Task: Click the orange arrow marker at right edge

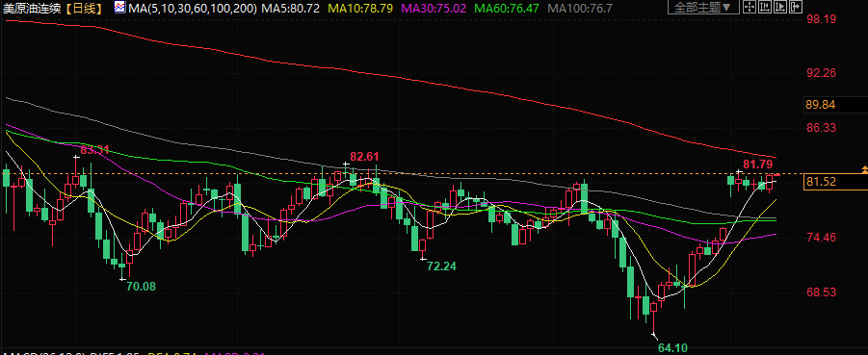Action: click(x=864, y=169)
